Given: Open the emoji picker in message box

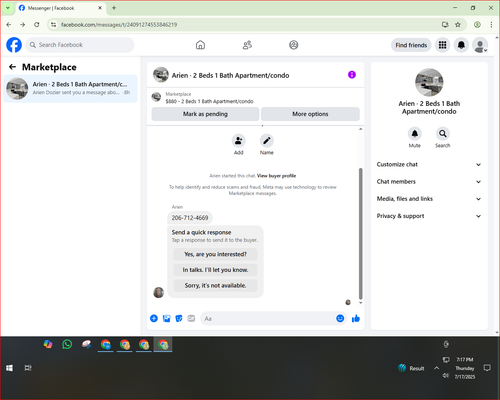Looking at the screenshot, I should coord(340,318).
